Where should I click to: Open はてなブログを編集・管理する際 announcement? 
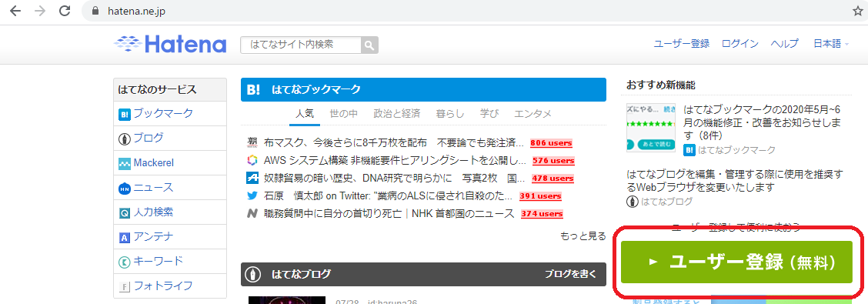pos(735,181)
